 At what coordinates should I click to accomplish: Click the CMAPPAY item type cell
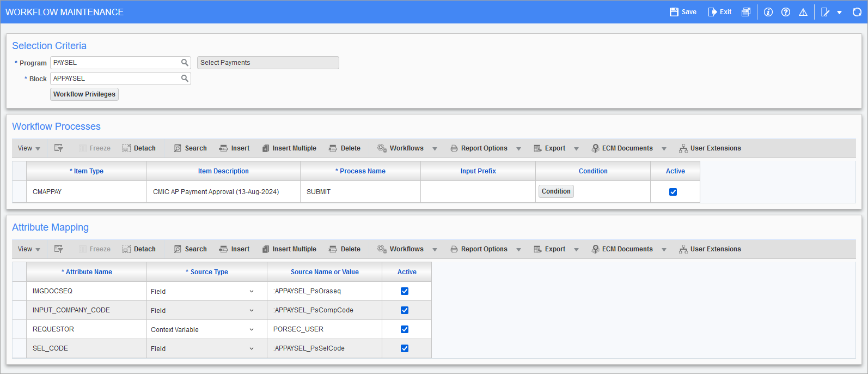coord(87,192)
